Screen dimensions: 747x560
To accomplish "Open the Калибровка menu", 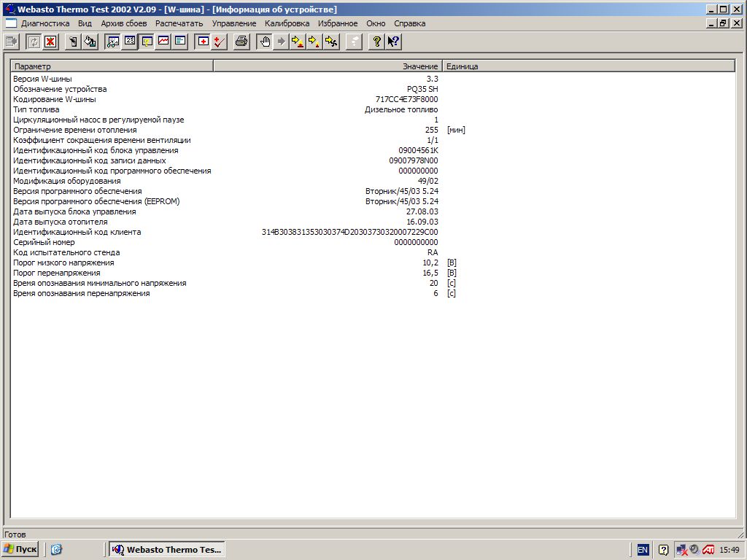I will (x=287, y=23).
